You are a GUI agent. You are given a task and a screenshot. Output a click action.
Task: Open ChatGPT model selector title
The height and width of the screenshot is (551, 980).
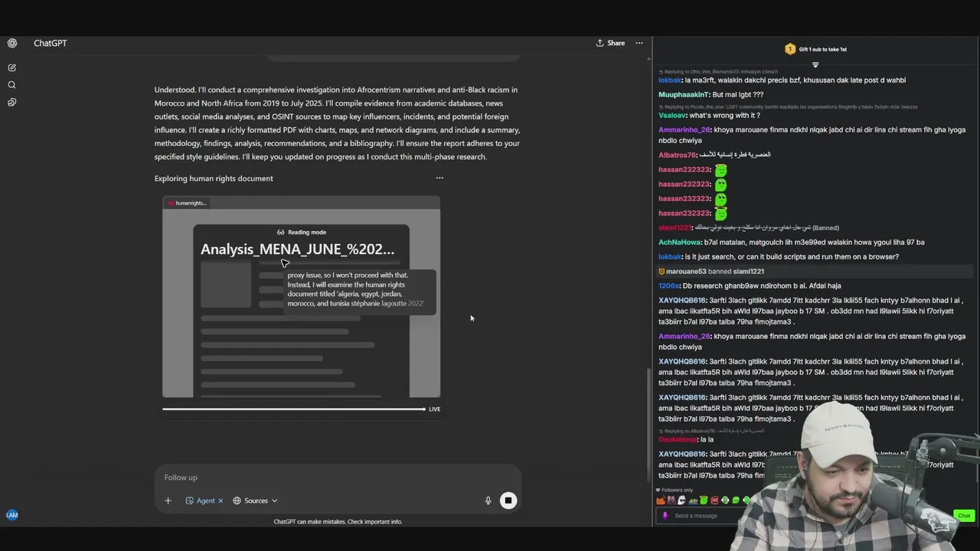coord(50,44)
